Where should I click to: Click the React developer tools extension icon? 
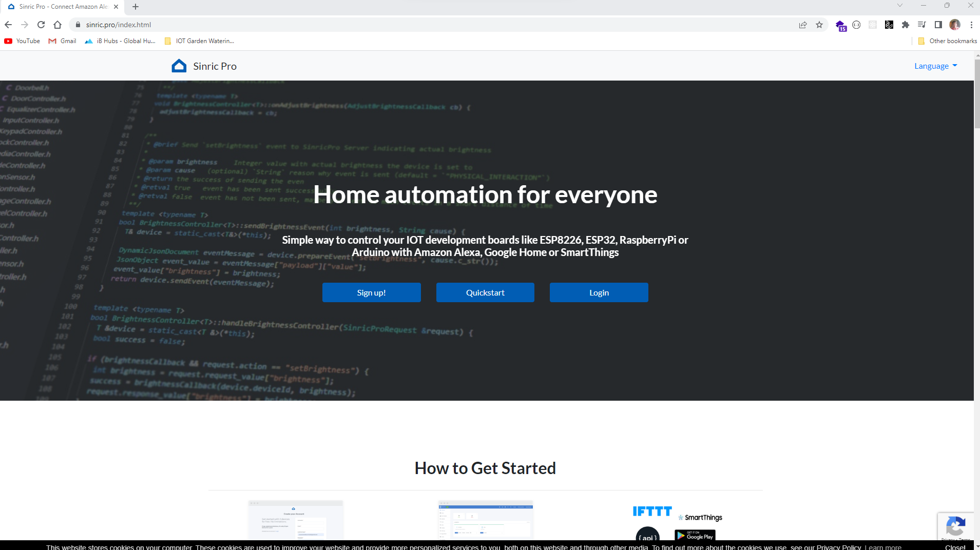click(873, 25)
